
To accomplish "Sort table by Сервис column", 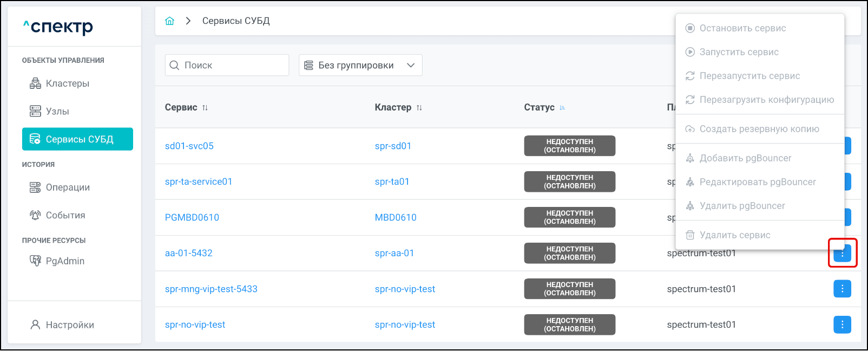I will click(205, 108).
